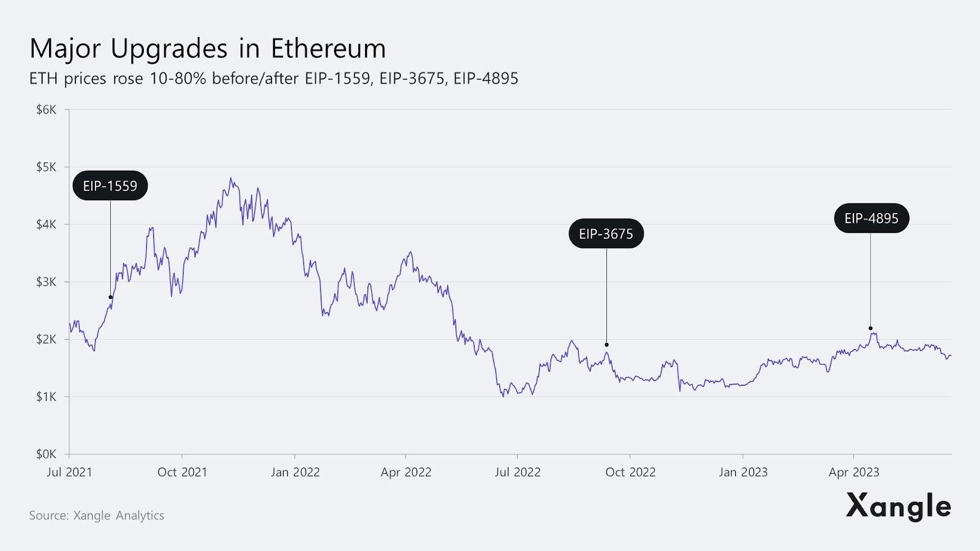
Task: Click the EIP-1559 marker dot on the price line
Action: coord(111,298)
